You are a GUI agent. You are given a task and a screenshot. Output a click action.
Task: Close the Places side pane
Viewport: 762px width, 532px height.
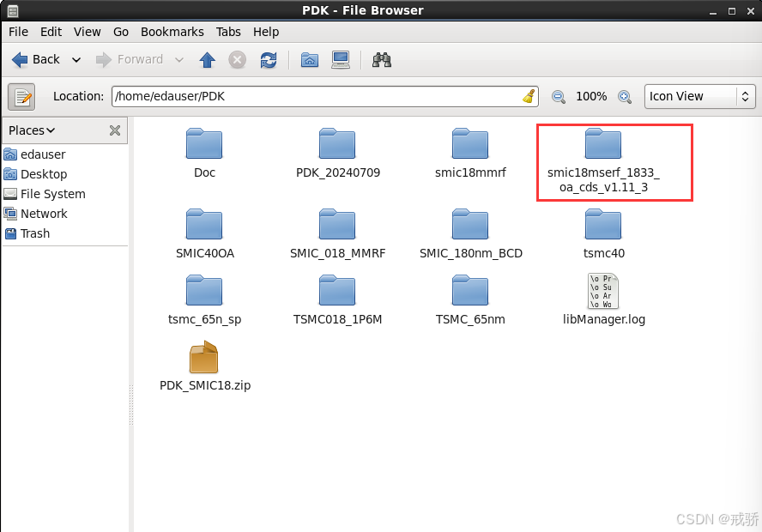(x=115, y=130)
